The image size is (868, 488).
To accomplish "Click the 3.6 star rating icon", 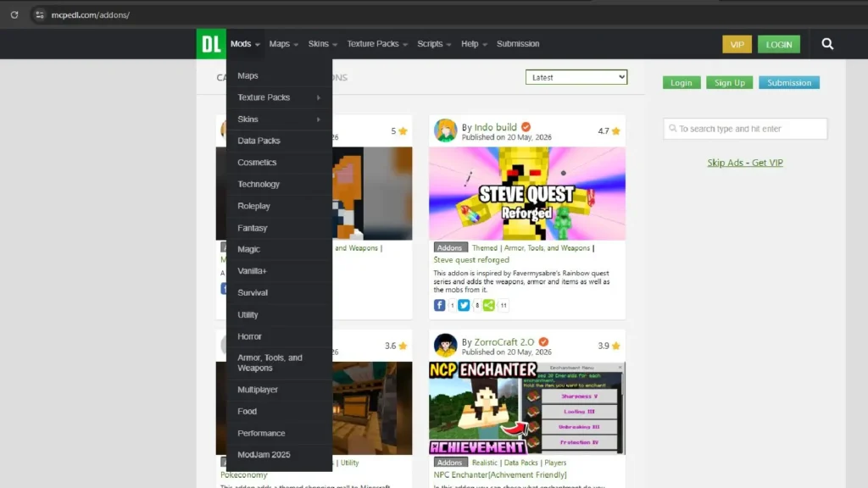I will pos(403,346).
